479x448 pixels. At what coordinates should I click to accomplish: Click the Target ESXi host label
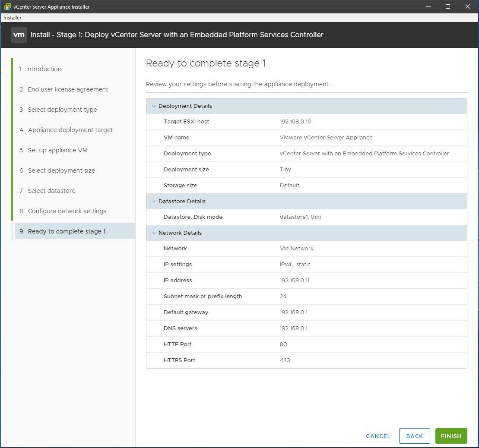pos(186,121)
